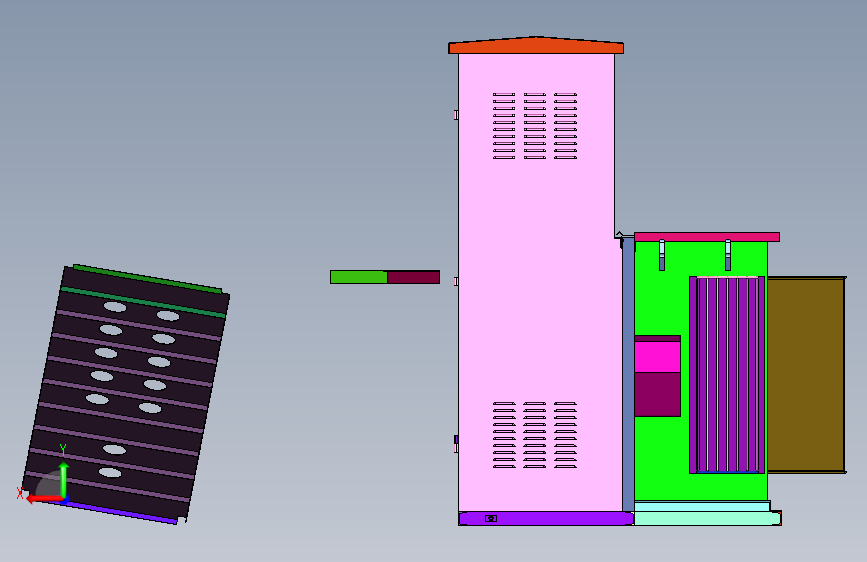Image resolution: width=867 pixels, height=562 pixels.
Task: Click the upper louver vent group
Action: [535, 126]
